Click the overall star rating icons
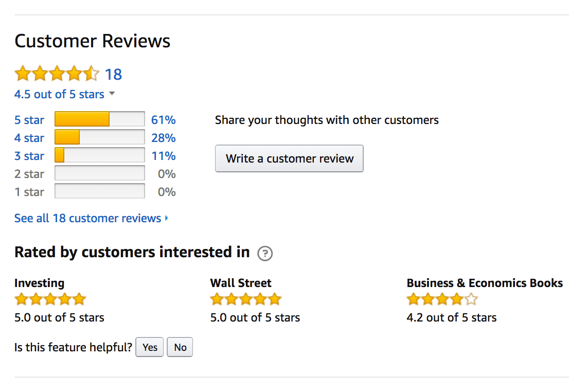The image size is (569, 392). (57, 74)
